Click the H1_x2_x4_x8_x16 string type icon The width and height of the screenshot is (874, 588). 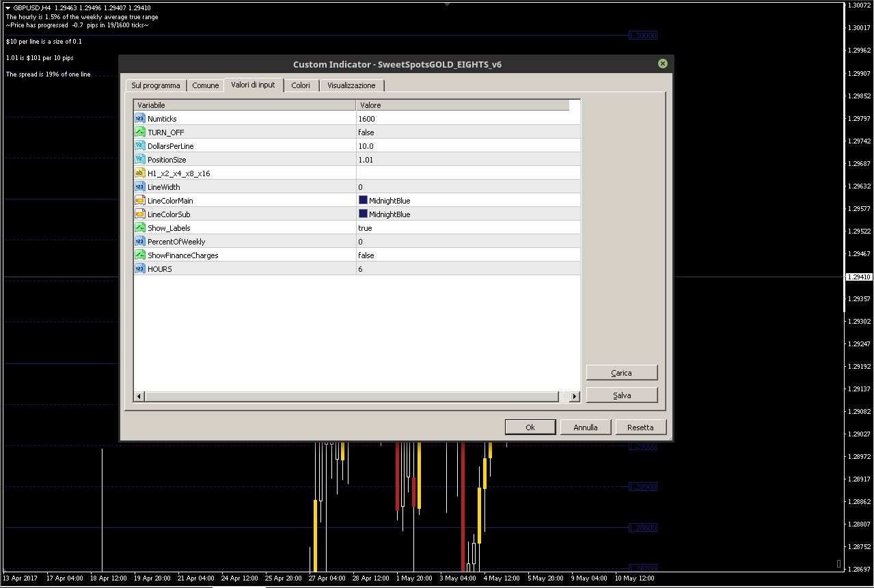click(x=139, y=173)
